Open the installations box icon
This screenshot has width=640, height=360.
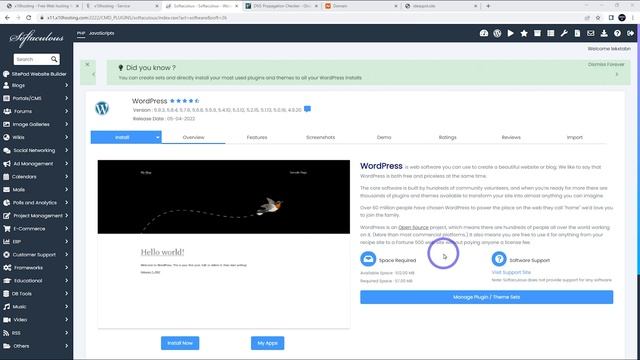(x=537, y=33)
